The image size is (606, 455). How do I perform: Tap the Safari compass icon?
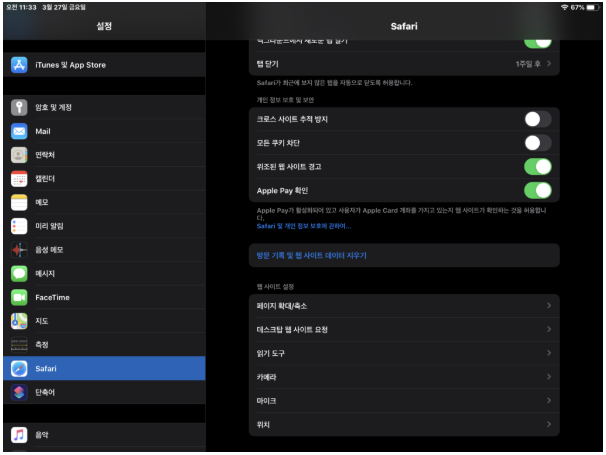pos(19,368)
